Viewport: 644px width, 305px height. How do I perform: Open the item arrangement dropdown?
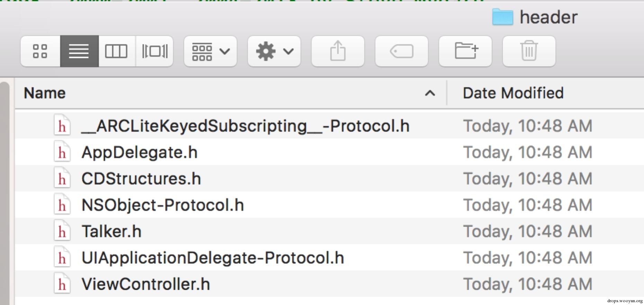[210, 51]
